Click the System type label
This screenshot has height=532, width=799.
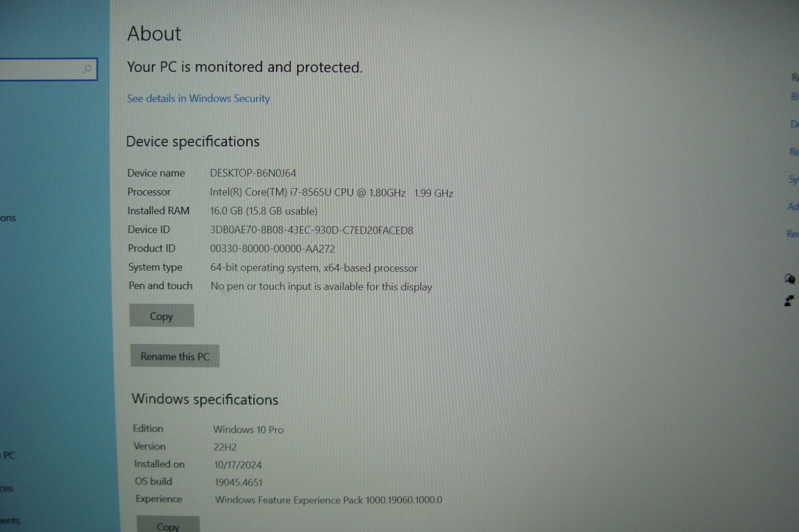tap(155, 267)
